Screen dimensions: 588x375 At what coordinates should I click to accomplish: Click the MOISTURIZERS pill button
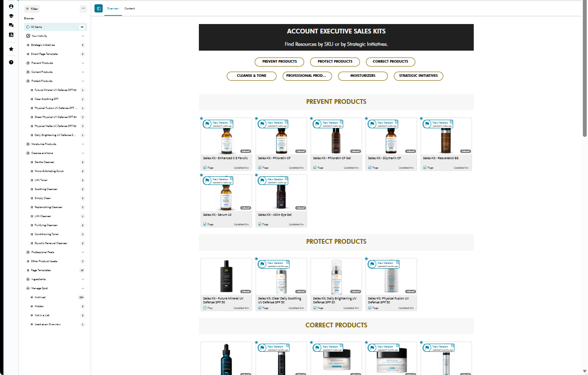point(363,76)
